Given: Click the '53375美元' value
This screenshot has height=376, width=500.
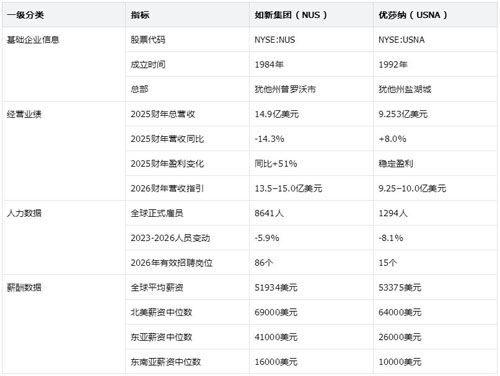Looking at the screenshot, I should [x=400, y=287].
